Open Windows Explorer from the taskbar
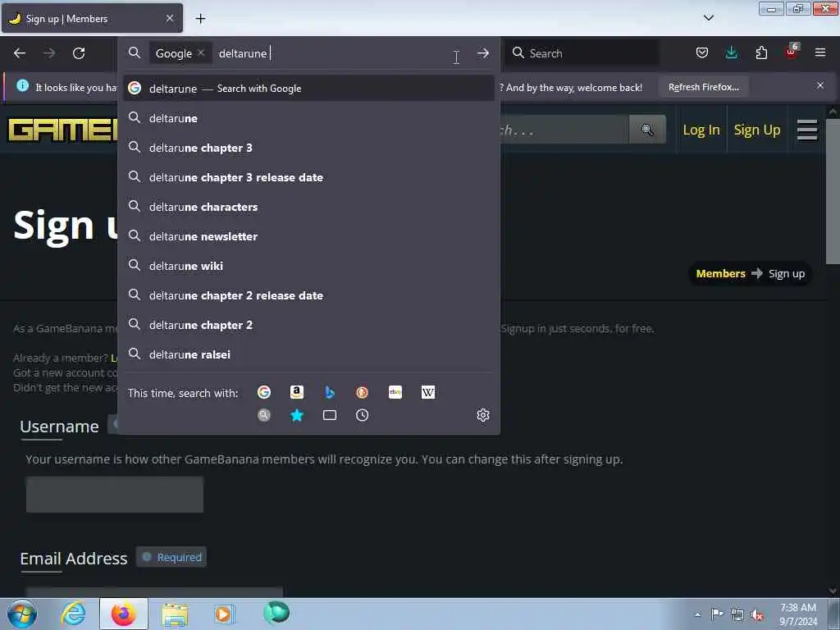Screen dimensions: 840x630 pos(175,614)
